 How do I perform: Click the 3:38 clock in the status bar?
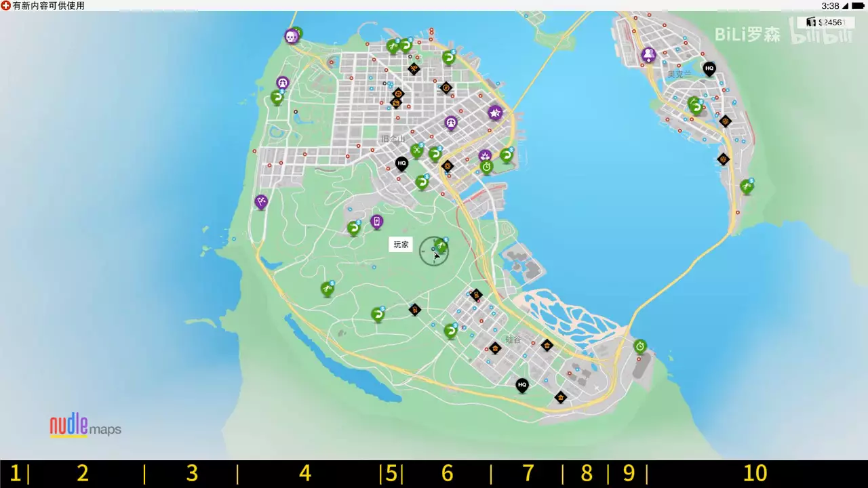tap(830, 5)
